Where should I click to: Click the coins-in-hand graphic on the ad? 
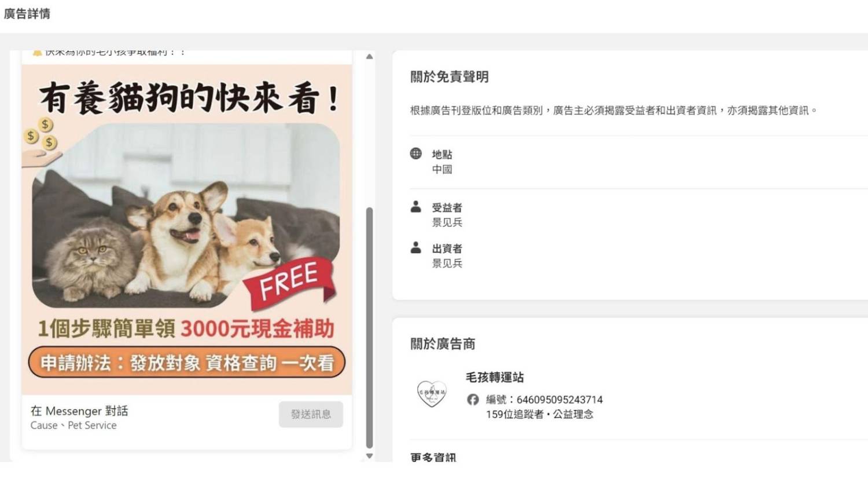(41, 142)
